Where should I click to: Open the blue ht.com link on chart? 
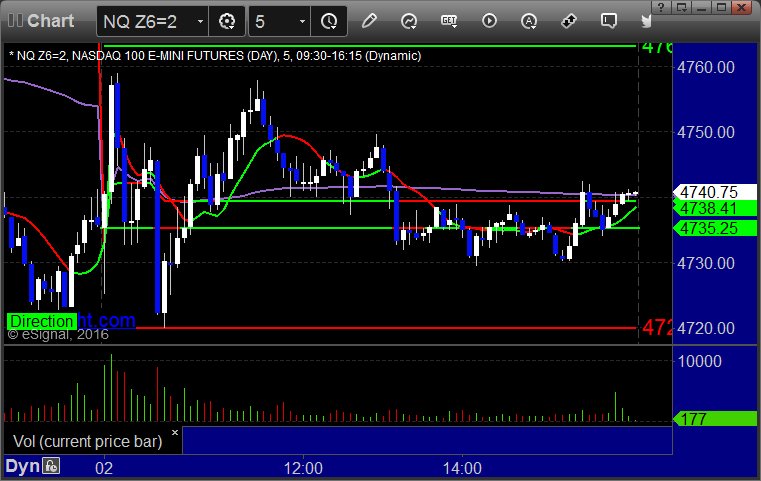pos(107,320)
